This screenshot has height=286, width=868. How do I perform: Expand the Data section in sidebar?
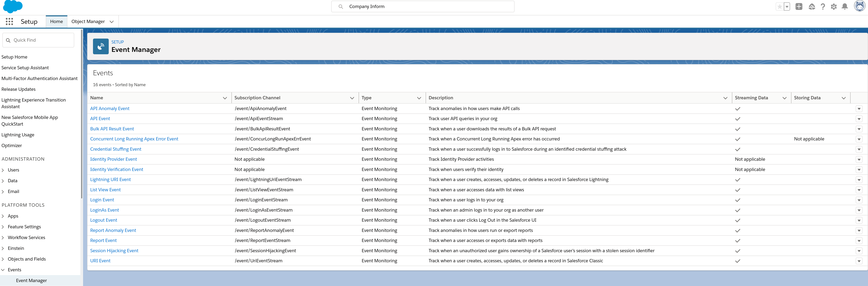point(3,181)
